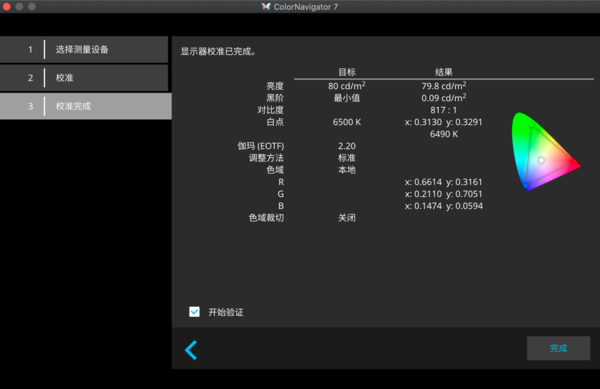Image resolution: width=600 pixels, height=389 pixels.
Task: Click the 结果 column header
Action: click(x=444, y=72)
